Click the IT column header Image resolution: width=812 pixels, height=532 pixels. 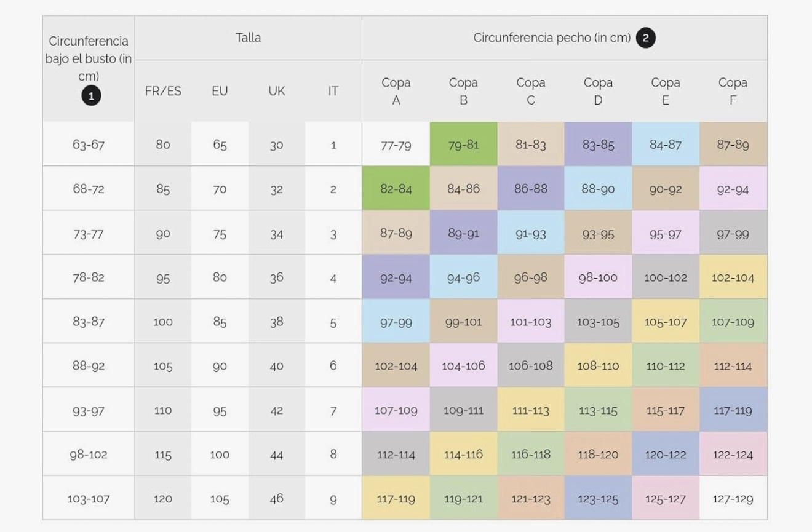pos(333,91)
